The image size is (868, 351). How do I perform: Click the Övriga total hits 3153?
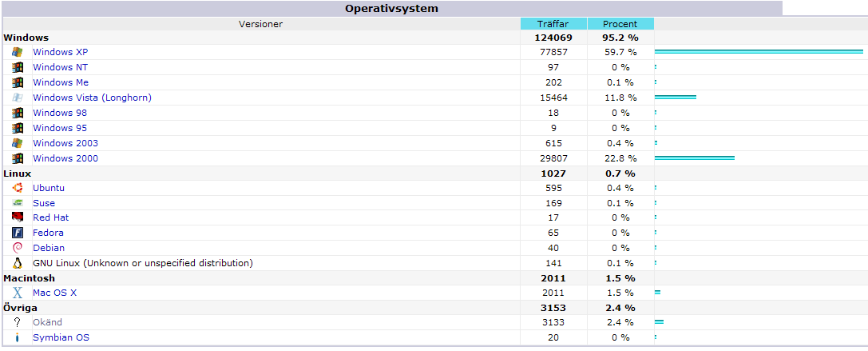pos(553,308)
